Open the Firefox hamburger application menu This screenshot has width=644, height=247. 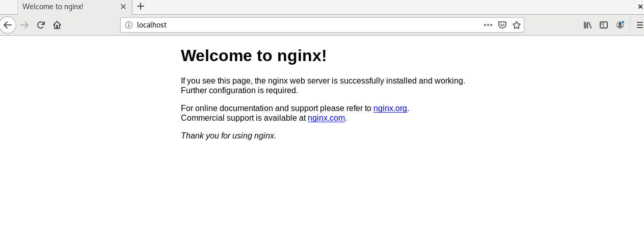(x=639, y=25)
